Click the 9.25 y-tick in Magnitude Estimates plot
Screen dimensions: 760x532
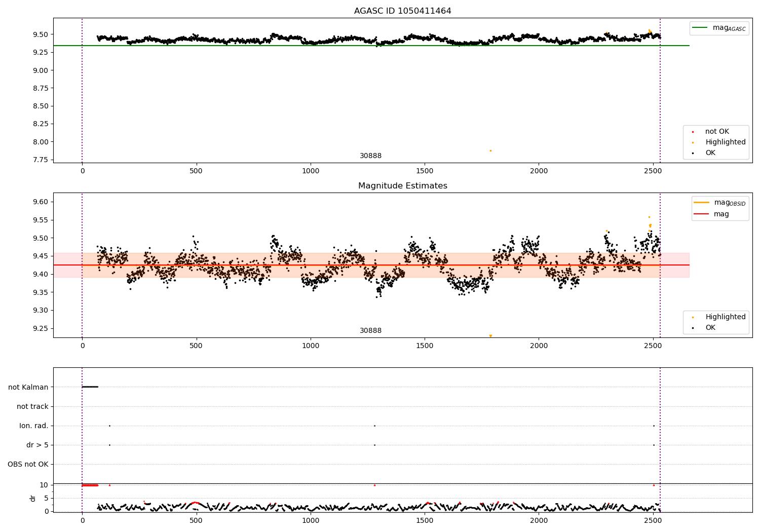41,328
